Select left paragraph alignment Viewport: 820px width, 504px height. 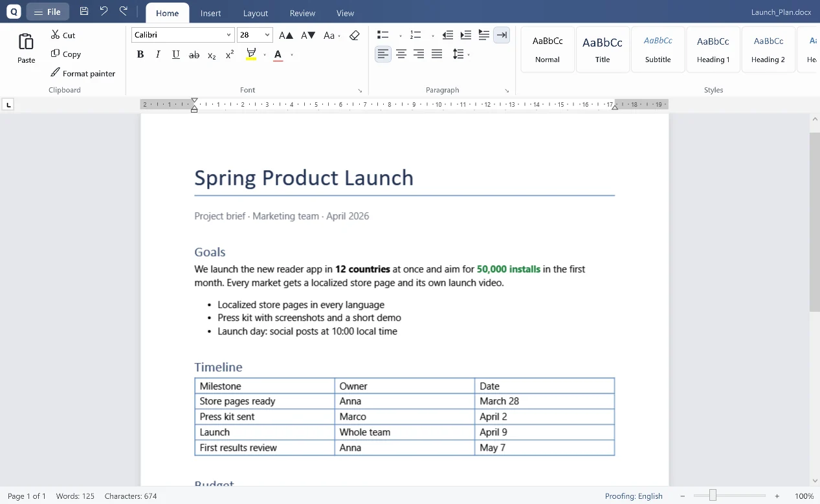[383, 54]
